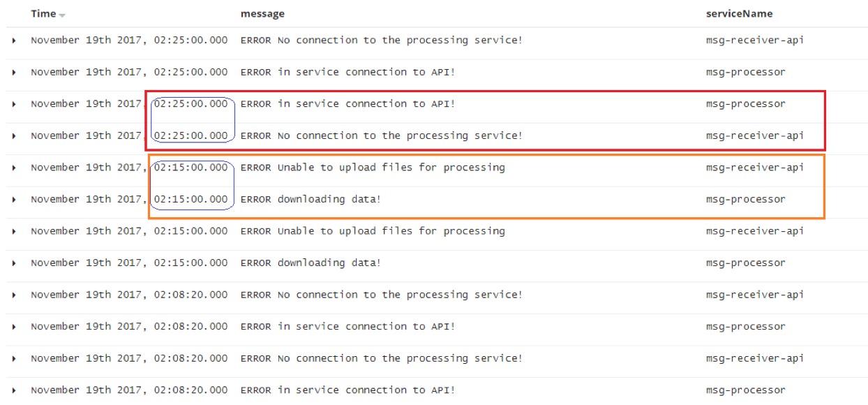Viewport: 868px width, 405px height.
Task: Expand orange-boxed 'Unable to upload files' row
Action: point(14,168)
